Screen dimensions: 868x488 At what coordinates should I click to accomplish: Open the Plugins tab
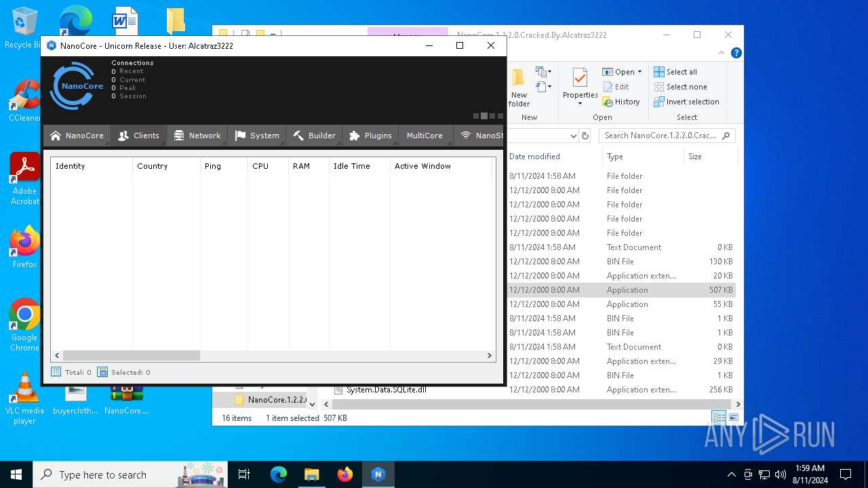coord(370,136)
